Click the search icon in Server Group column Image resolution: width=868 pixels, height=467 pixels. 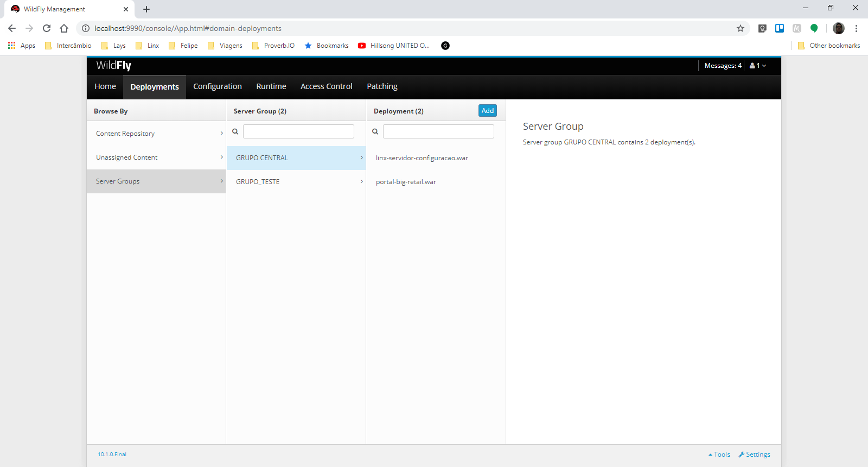point(235,131)
